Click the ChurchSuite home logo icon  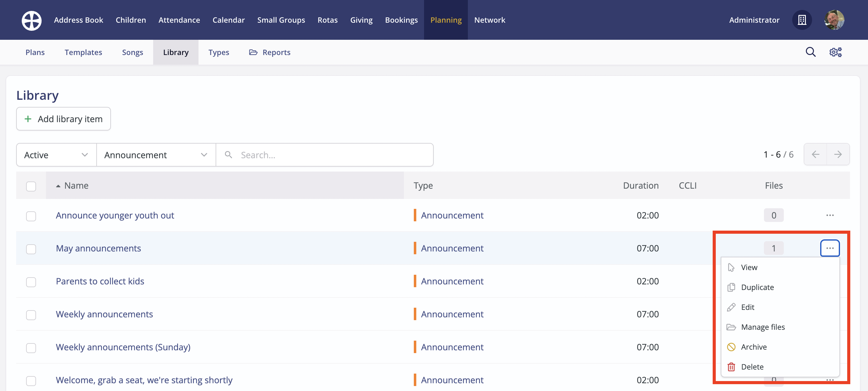(x=32, y=20)
